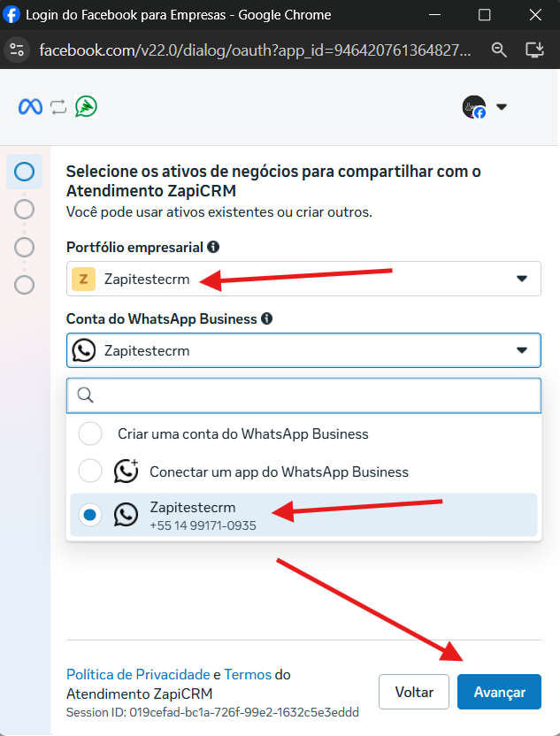Click the Avançar button
Viewport: 560px width, 736px height.
tap(500, 692)
